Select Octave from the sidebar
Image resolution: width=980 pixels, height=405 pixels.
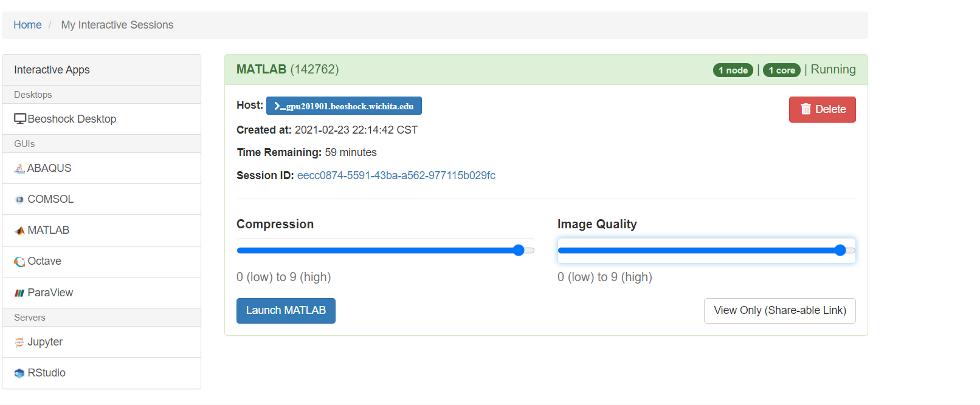click(102, 261)
